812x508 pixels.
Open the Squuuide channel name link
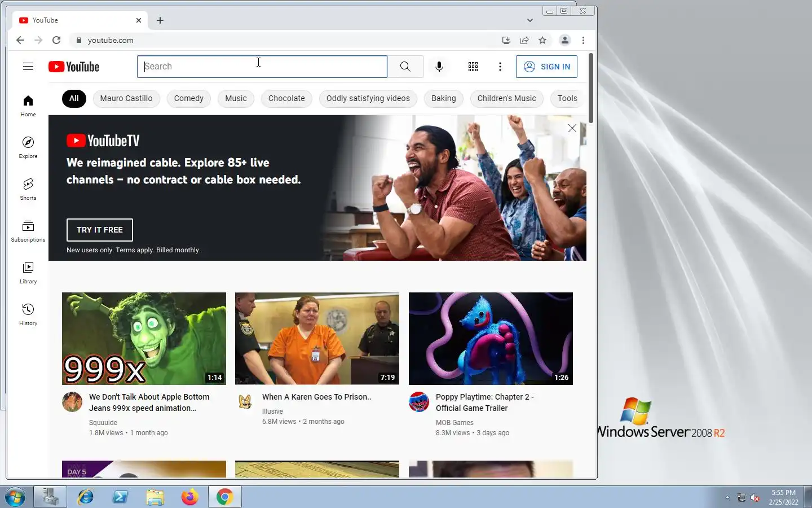103,422
